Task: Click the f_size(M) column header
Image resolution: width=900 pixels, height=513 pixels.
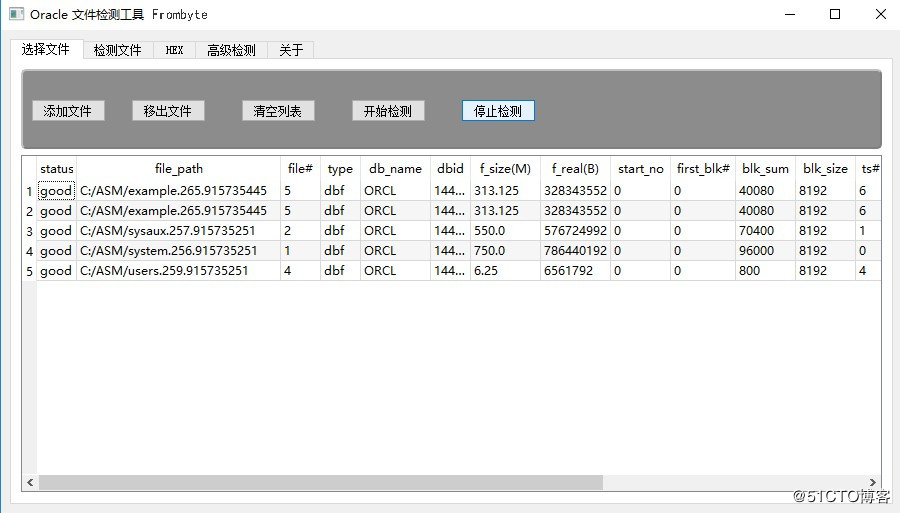Action: coord(506,169)
